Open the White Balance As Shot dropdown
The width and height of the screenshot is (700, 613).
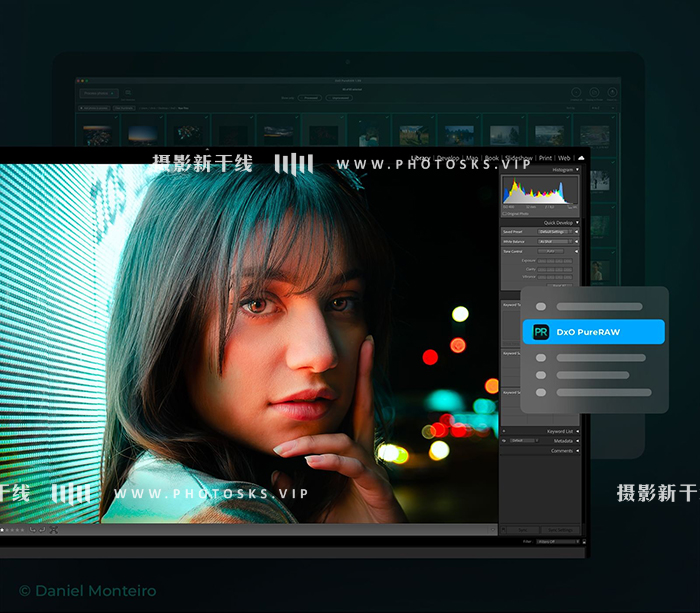(x=555, y=242)
